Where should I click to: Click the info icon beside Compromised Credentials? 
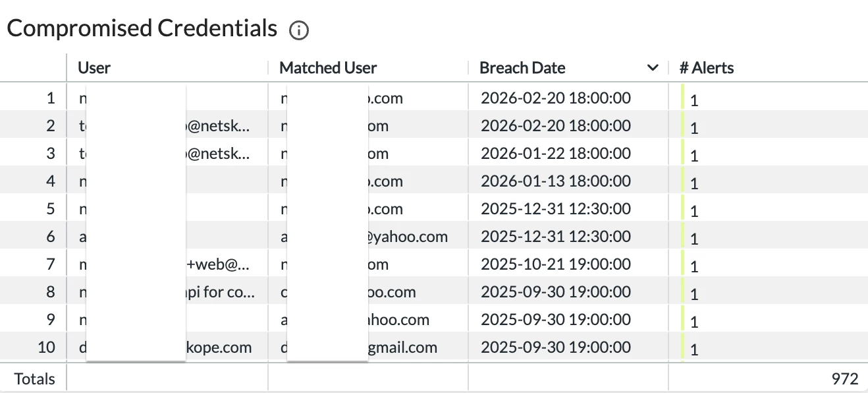click(299, 30)
